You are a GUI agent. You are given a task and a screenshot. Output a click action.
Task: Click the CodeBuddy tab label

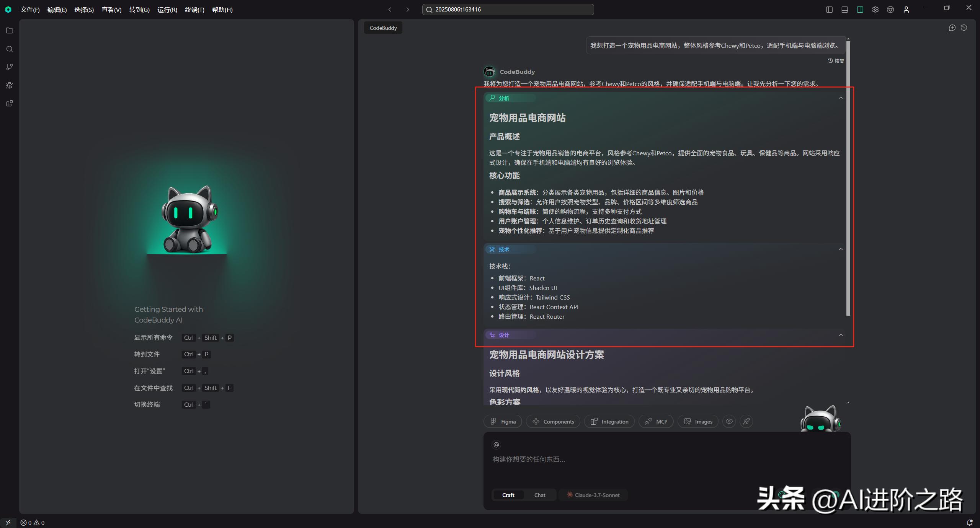click(x=382, y=28)
